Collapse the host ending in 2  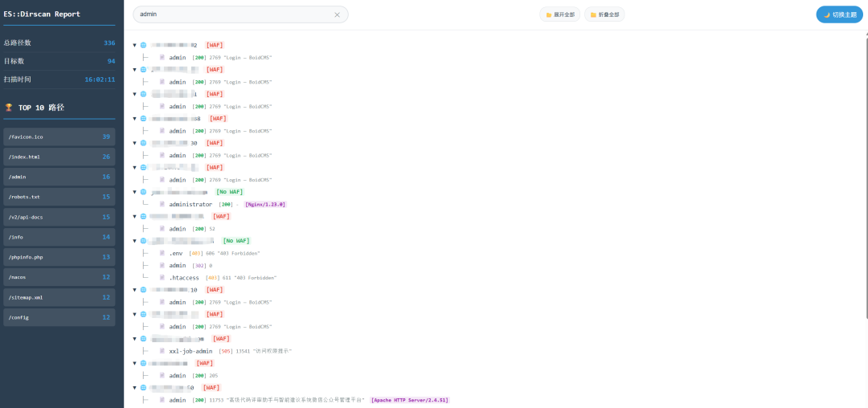coord(134,45)
